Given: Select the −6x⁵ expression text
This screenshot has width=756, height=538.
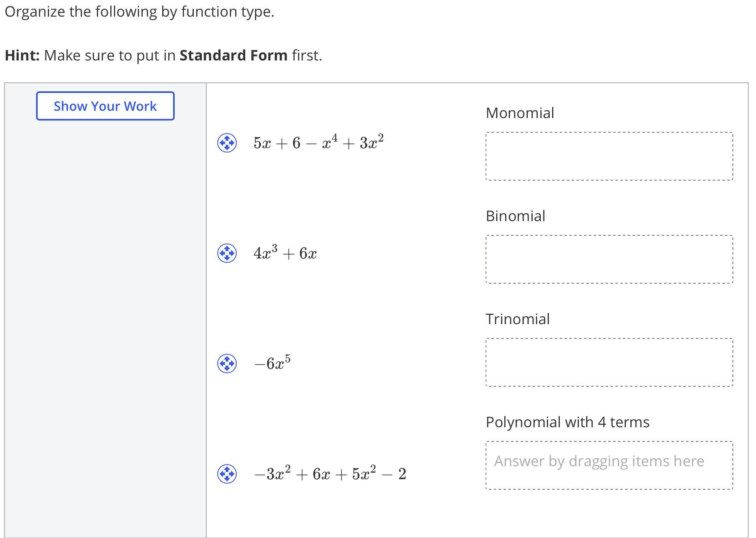Looking at the screenshot, I should (x=272, y=363).
